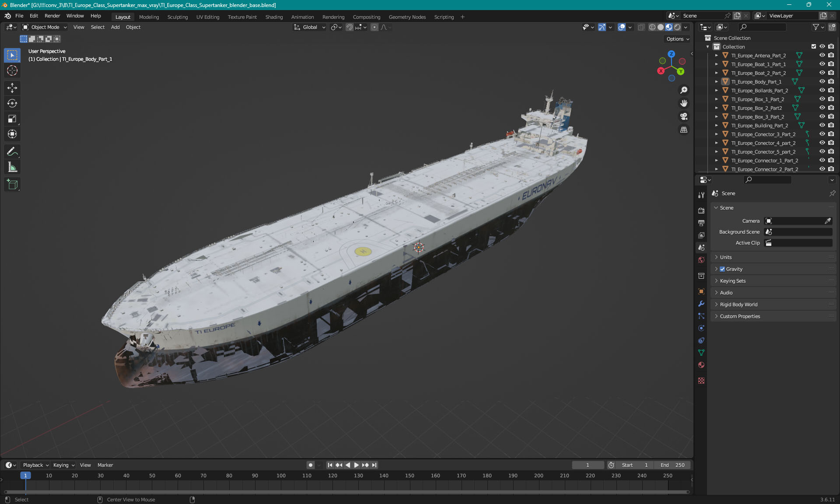Open the Output properties tab

(x=701, y=223)
